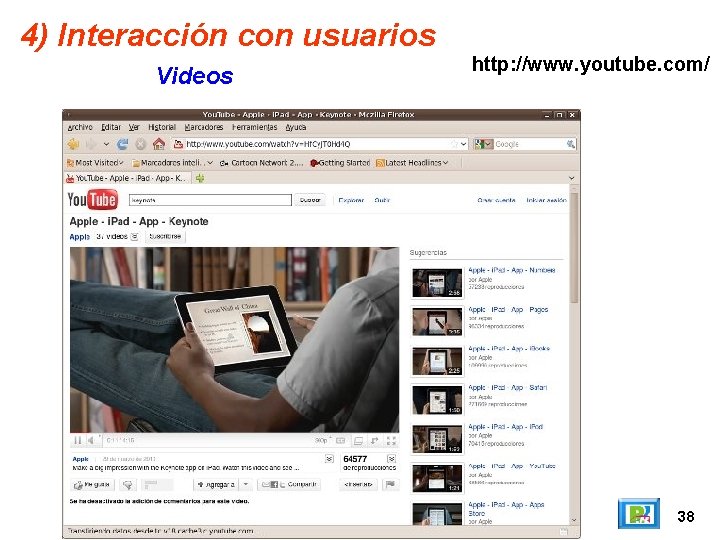Click the Me gusta thumbs-up button

92,484
